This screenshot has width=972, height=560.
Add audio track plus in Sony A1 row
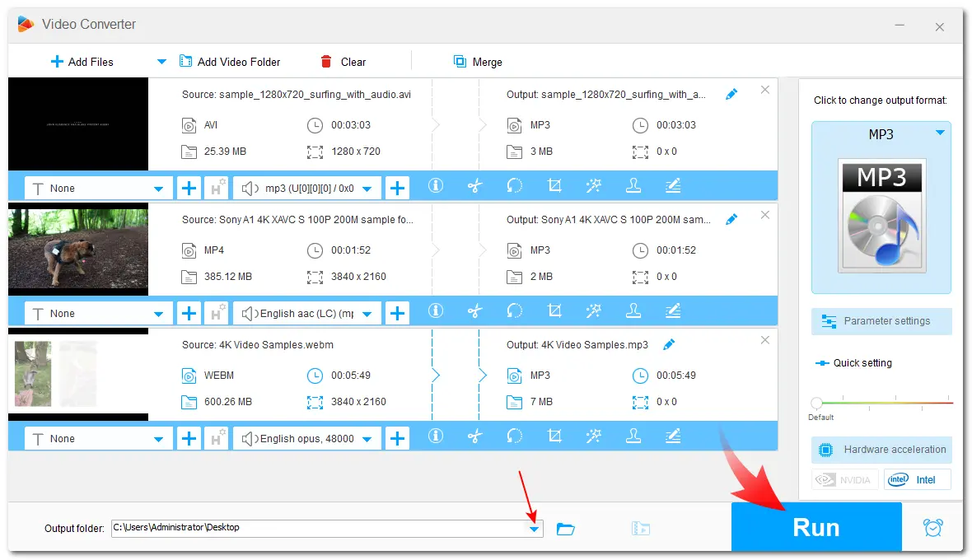tap(397, 314)
